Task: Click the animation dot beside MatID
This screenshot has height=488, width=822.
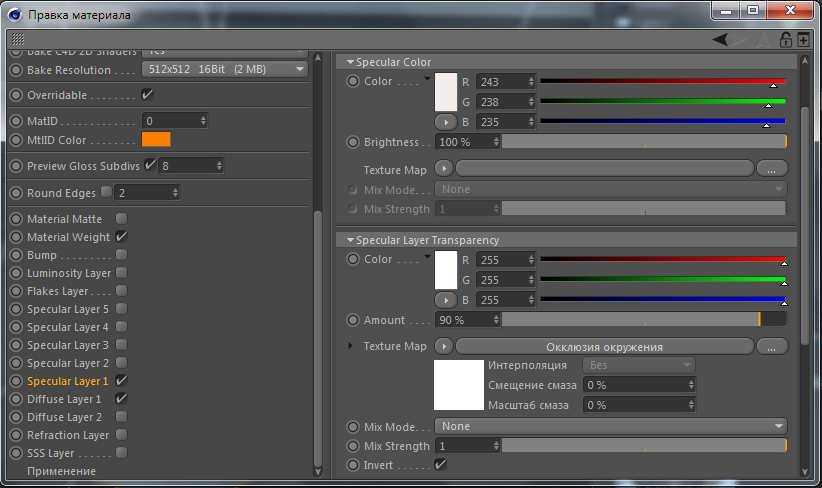Action: pos(16,120)
